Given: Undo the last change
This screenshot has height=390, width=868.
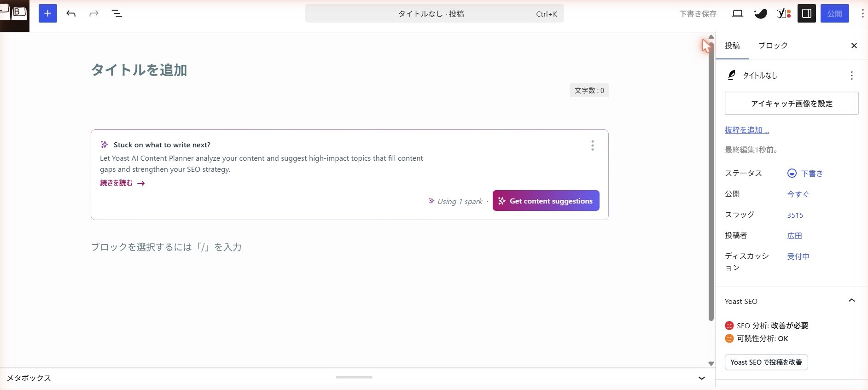Looking at the screenshot, I should tap(71, 13).
